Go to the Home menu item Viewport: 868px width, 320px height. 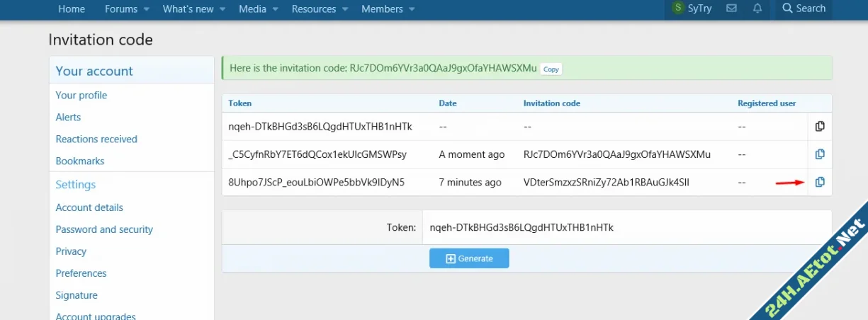click(x=72, y=9)
